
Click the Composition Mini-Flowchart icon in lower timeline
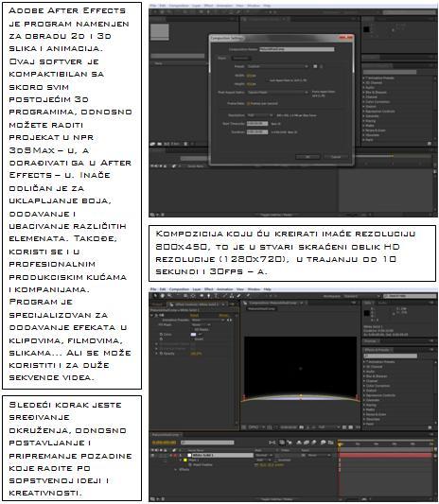pyautogui.click(x=272, y=443)
